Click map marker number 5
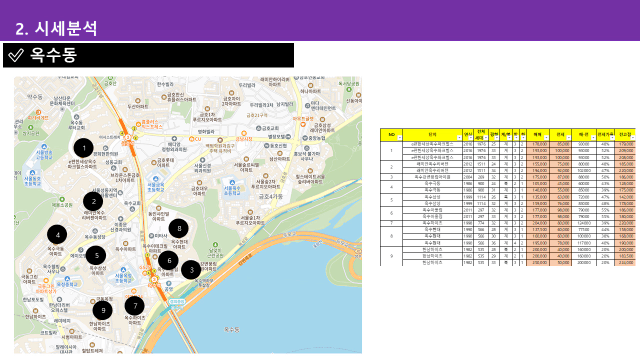The height and width of the screenshot is (360, 640). point(96,256)
